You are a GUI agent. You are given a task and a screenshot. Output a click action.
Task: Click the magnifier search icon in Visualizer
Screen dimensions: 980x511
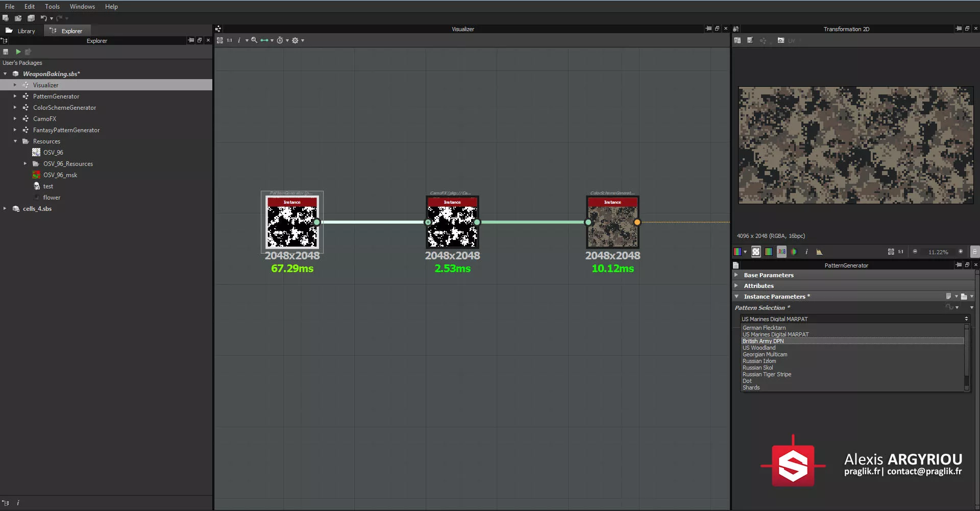254,40
